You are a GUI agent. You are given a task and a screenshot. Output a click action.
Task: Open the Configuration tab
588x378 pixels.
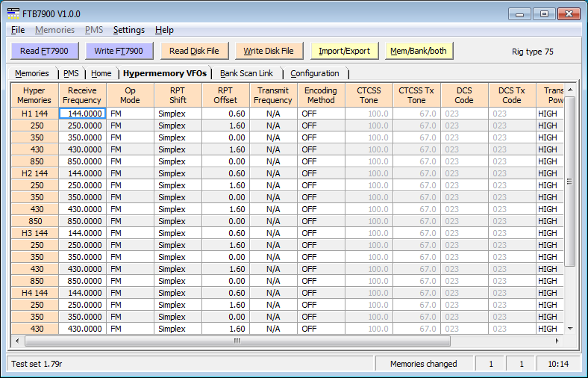[x=314, y=73]
